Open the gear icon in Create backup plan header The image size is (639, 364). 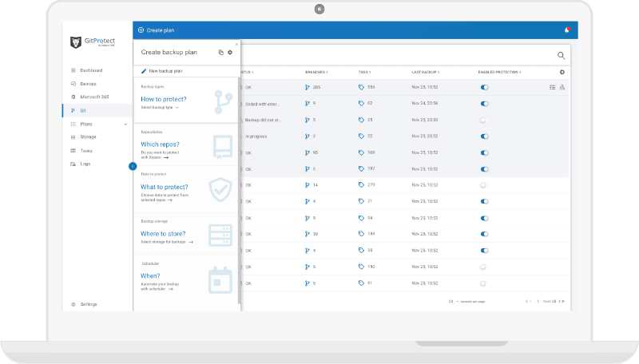[230, 53]
